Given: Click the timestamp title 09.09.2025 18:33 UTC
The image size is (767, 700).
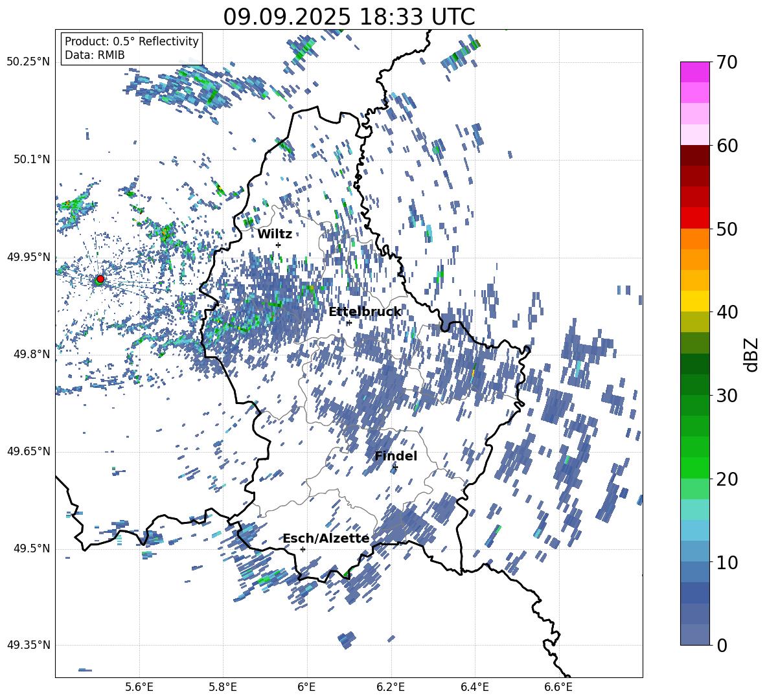Looking at the screenshot, I should coord(349,17).
